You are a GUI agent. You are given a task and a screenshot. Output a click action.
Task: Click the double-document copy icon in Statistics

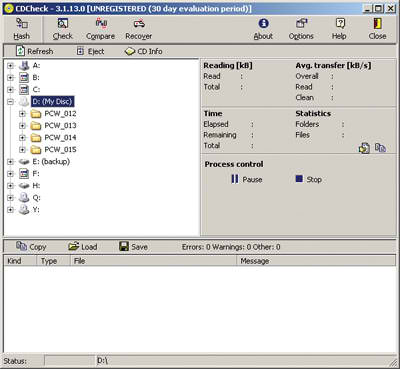point(380,147)
